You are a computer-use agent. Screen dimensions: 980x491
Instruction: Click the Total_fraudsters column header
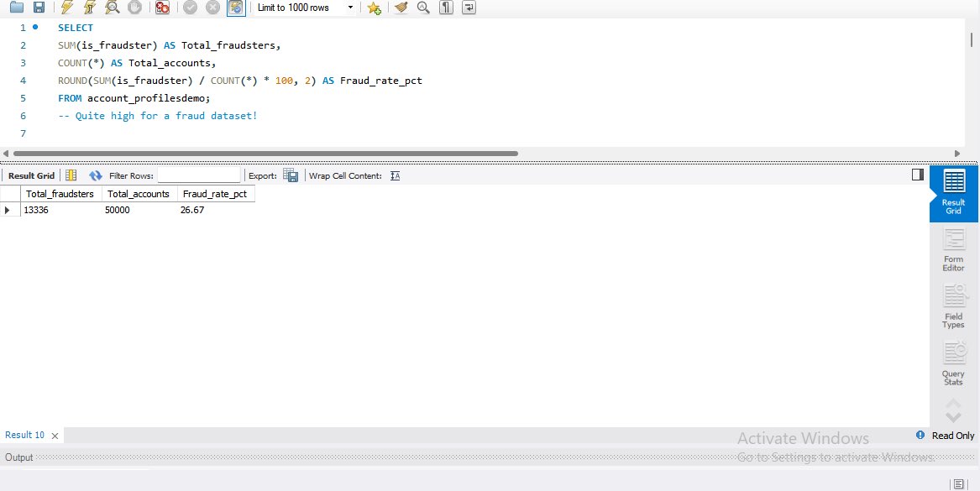coord(60,194)
